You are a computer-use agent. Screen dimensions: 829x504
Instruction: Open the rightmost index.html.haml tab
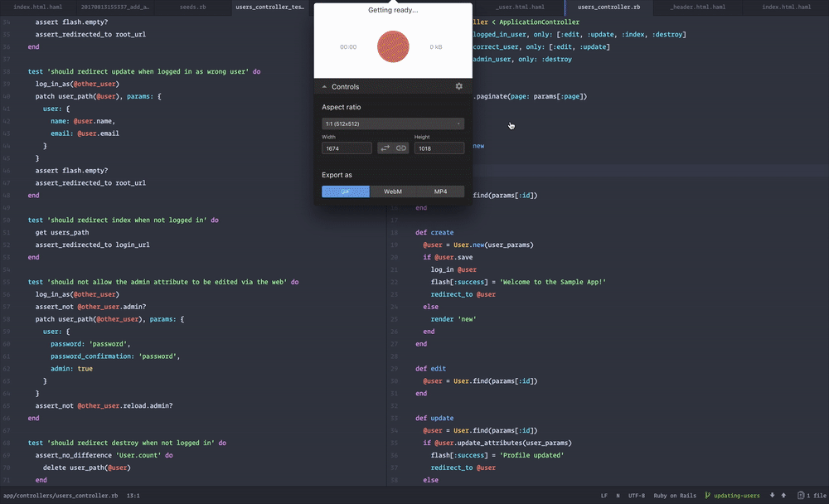(786, 7)
